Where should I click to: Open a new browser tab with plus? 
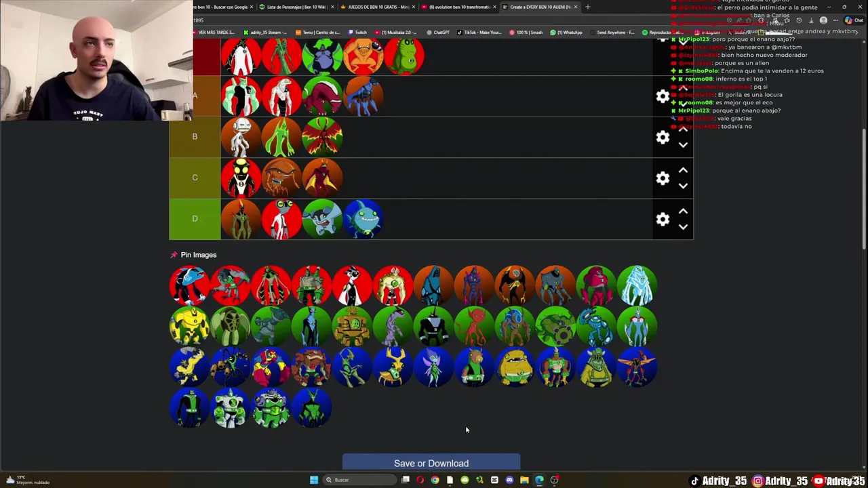point(587,7)
